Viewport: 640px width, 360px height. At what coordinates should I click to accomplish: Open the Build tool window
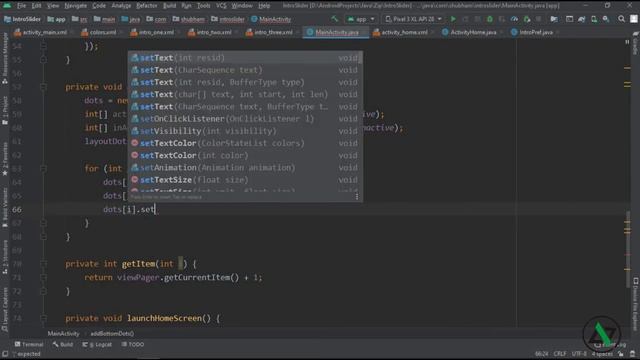pyautogui.click(x=63, y=344)
